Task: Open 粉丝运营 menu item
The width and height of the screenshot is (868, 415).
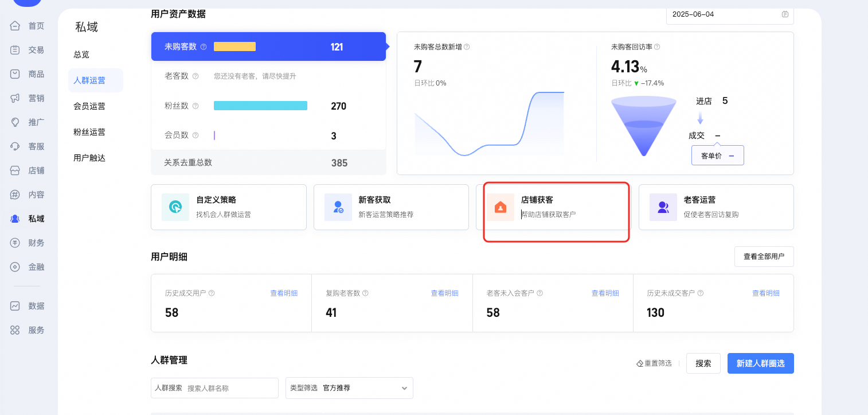Action: 89,132
